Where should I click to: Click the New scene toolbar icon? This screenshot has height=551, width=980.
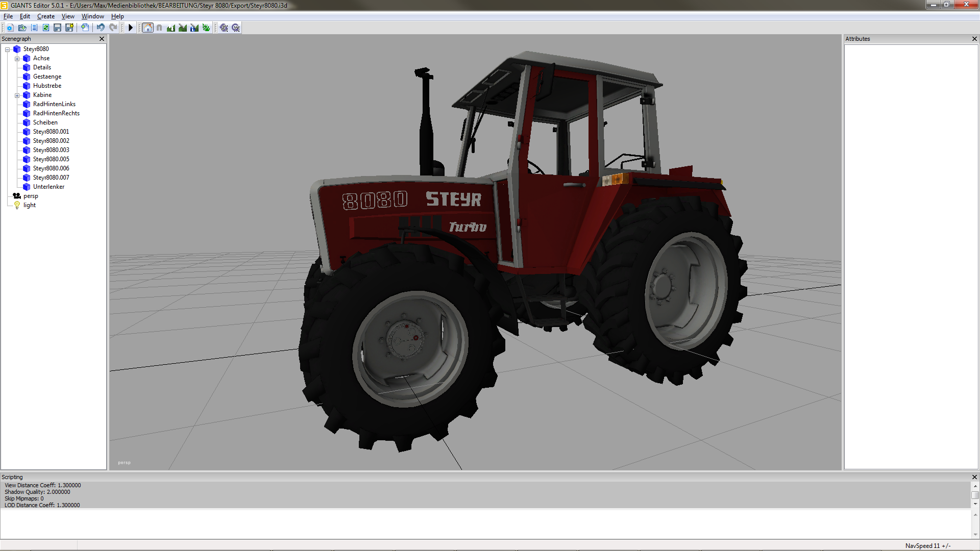click(x=10, y=28)
